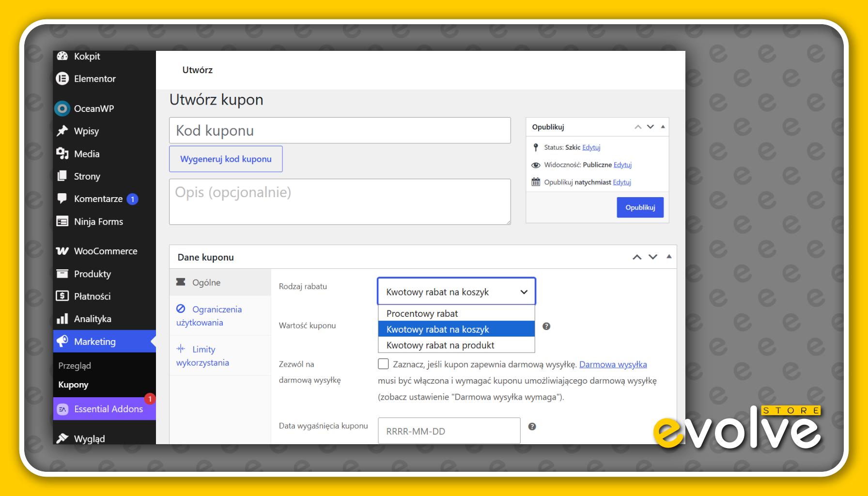Click the Analityka bar chart icon

(62, 319)
